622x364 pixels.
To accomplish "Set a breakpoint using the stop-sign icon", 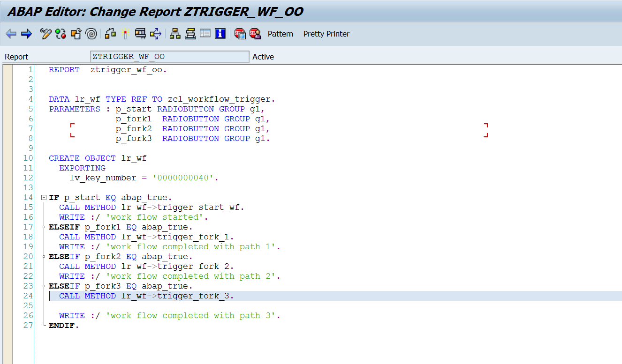I will pos(240,33).
